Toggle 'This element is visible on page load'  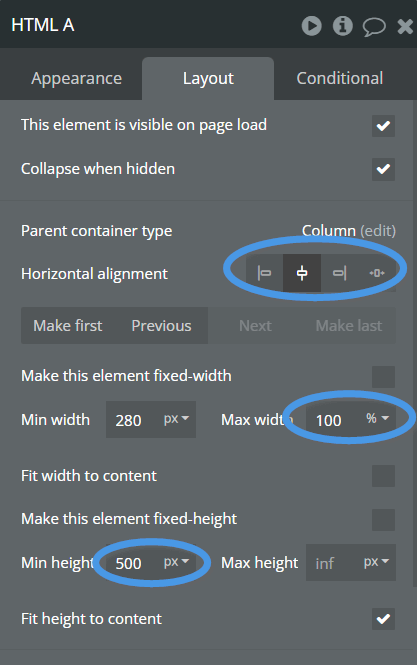383,126
